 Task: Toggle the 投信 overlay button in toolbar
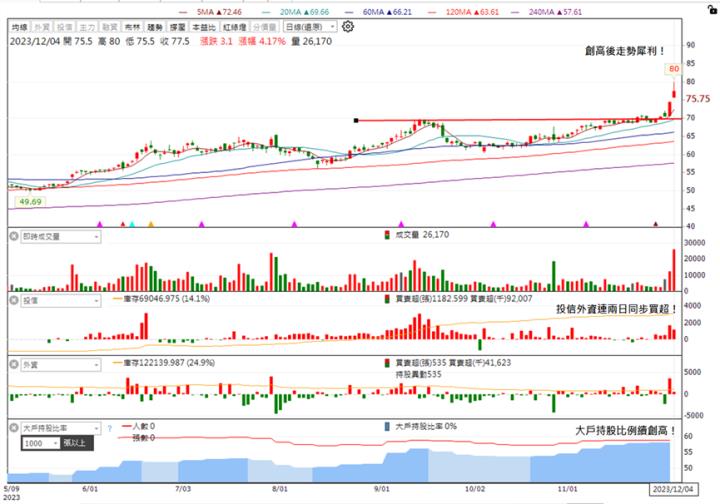tap(65, 28)
